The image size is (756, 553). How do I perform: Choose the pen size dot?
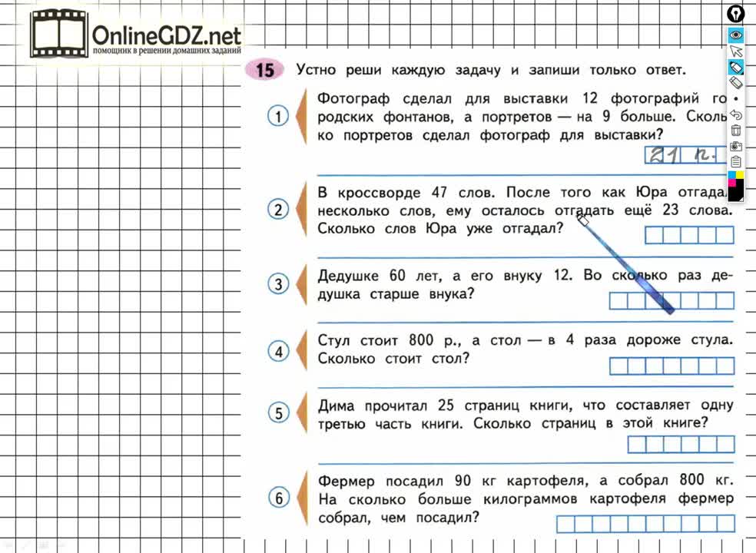[x=735, y=99]
